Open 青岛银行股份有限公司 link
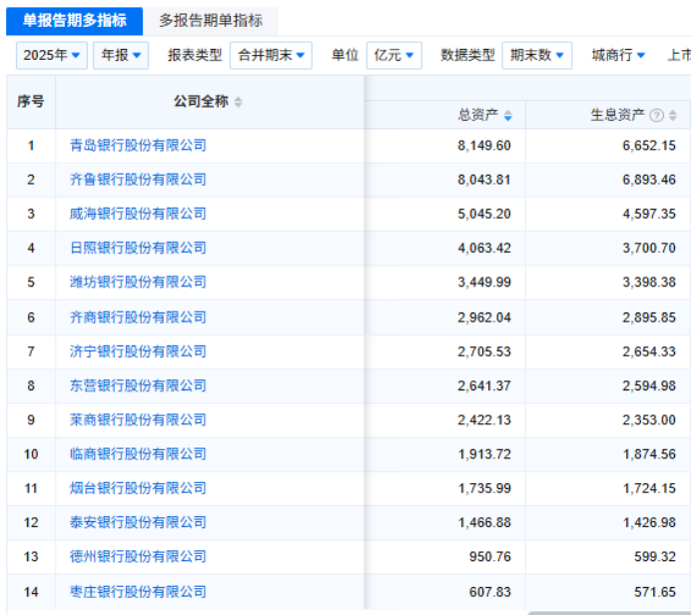This screenshot has height=616, width=691. tap(138, 146)
